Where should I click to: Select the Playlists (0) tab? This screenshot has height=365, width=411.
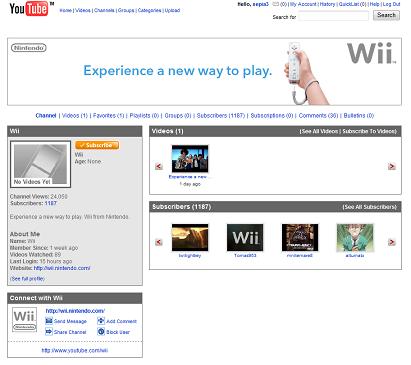click(x=144, y=116)
